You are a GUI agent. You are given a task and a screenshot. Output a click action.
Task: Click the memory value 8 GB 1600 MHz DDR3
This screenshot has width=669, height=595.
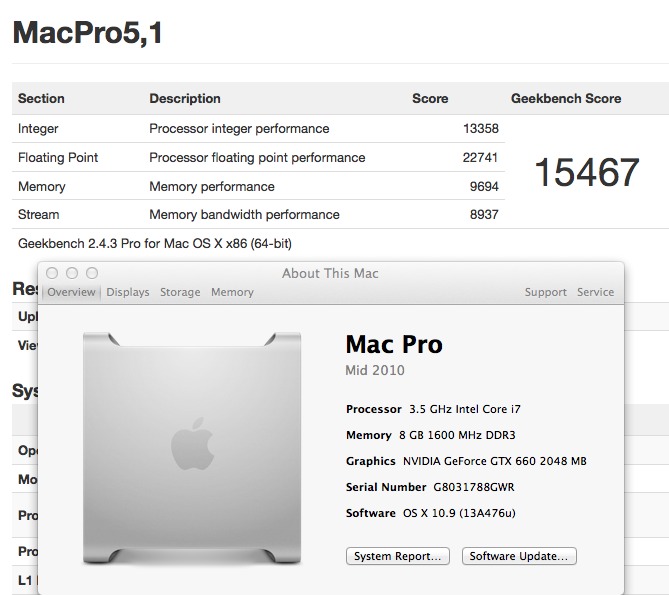(457, 435)
